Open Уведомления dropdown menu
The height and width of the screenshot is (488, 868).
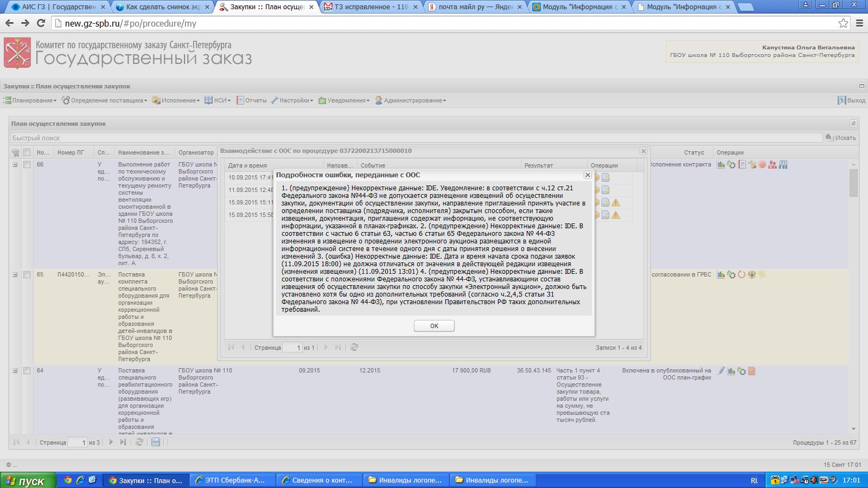pos(344,100)
